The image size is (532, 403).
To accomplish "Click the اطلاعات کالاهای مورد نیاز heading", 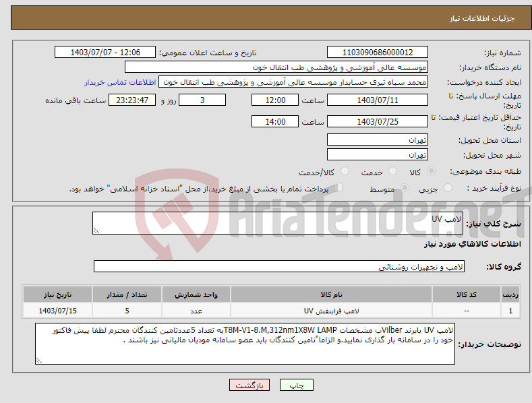I will (472, 244).
